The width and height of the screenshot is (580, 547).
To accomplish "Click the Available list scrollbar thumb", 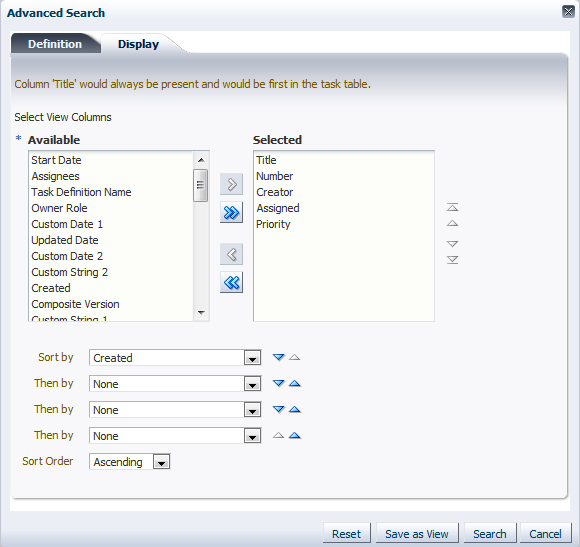I will 200,185.
